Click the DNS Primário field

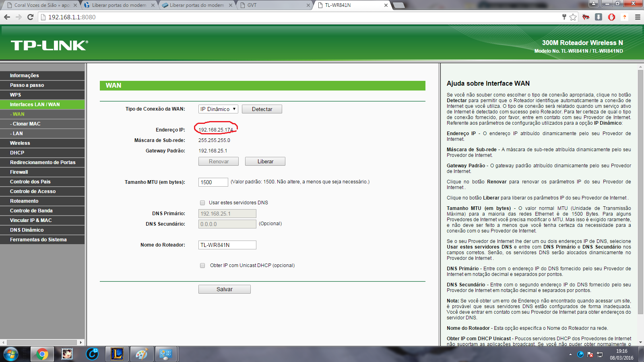[227, 214]
